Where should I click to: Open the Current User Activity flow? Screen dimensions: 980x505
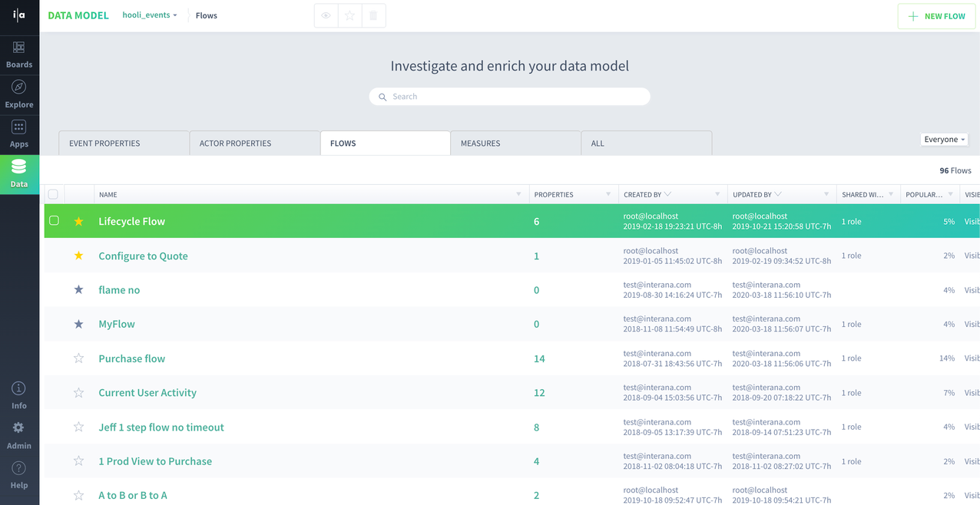pos(147,392)
